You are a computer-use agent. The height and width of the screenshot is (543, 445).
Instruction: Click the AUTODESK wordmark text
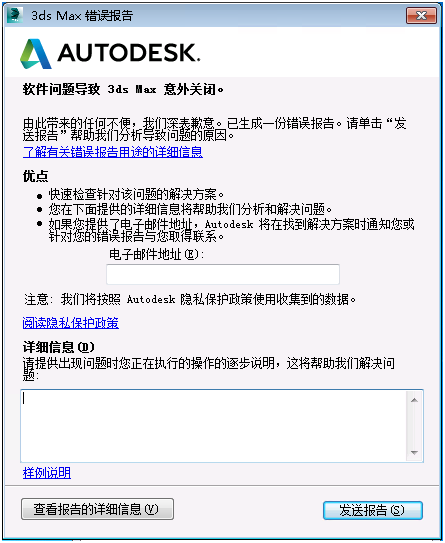click(129, 53)
